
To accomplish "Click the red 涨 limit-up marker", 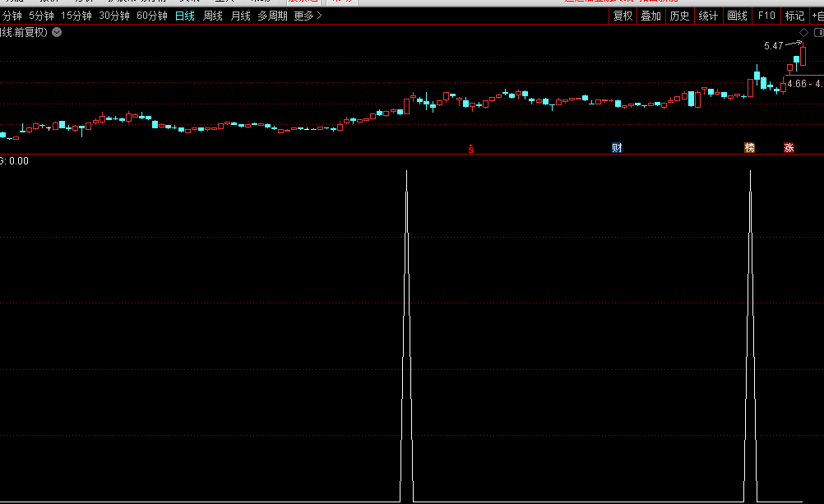I will tap(789, 148).
